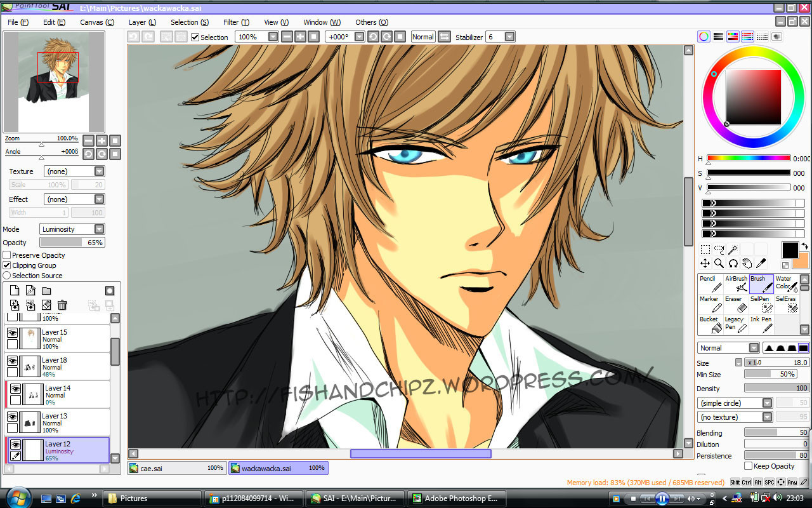Toggle the swatches panel
812x508 pixels.
pos(762,37)
